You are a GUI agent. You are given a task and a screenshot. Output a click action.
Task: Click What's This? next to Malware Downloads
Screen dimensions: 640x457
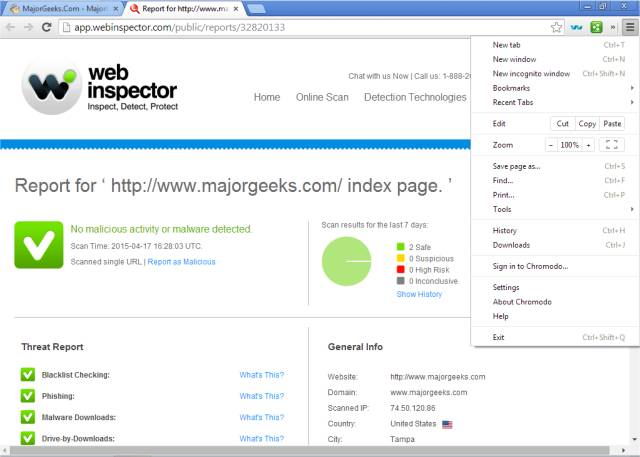pyautogui.click(x=262, y=417)
